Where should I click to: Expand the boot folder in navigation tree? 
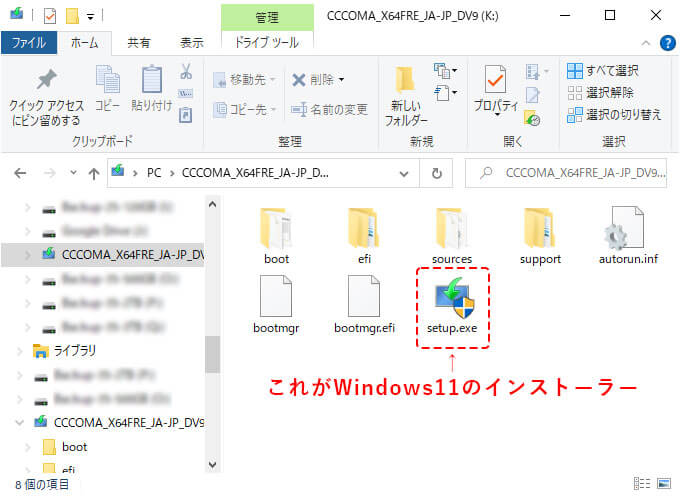28,447
